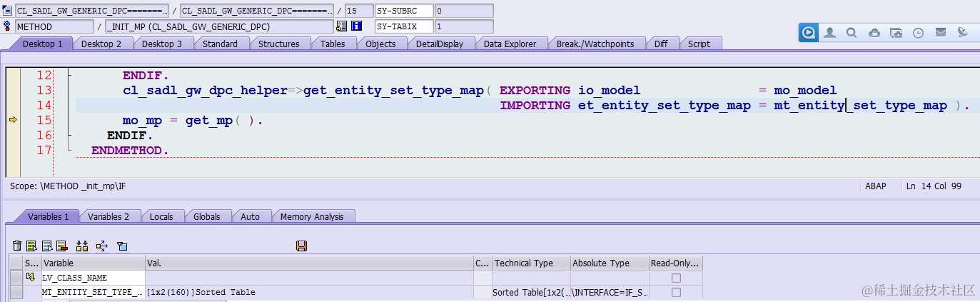Viewport: 980px width, 302px height.
Task: Click the '[1x2(160)]Sorted Table' value cell
Action: pyautogui.click(x=310, y=292)
